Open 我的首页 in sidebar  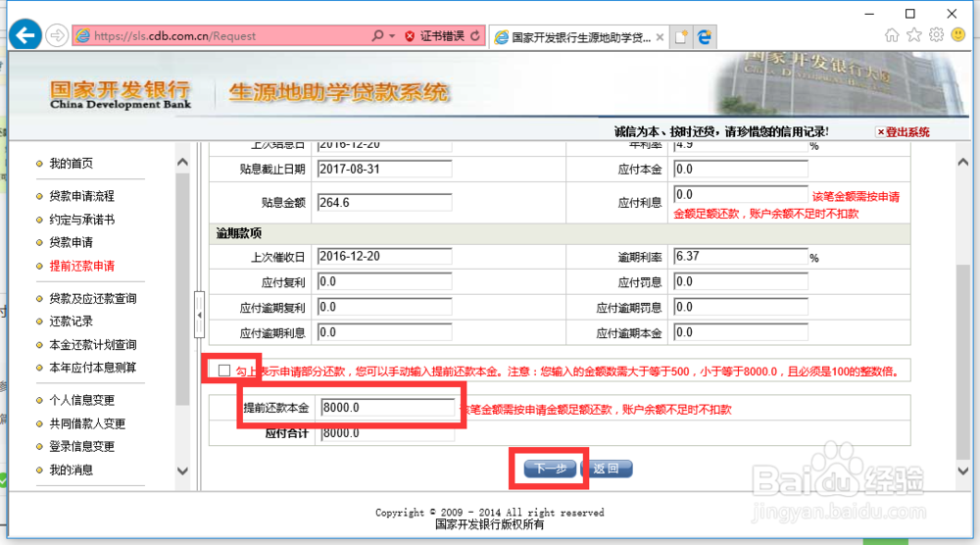pos(71,163)
